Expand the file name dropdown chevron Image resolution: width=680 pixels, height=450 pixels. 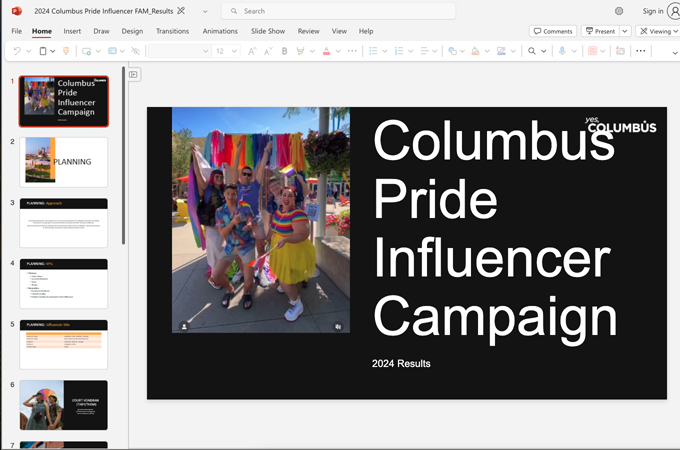click(205, 11)
